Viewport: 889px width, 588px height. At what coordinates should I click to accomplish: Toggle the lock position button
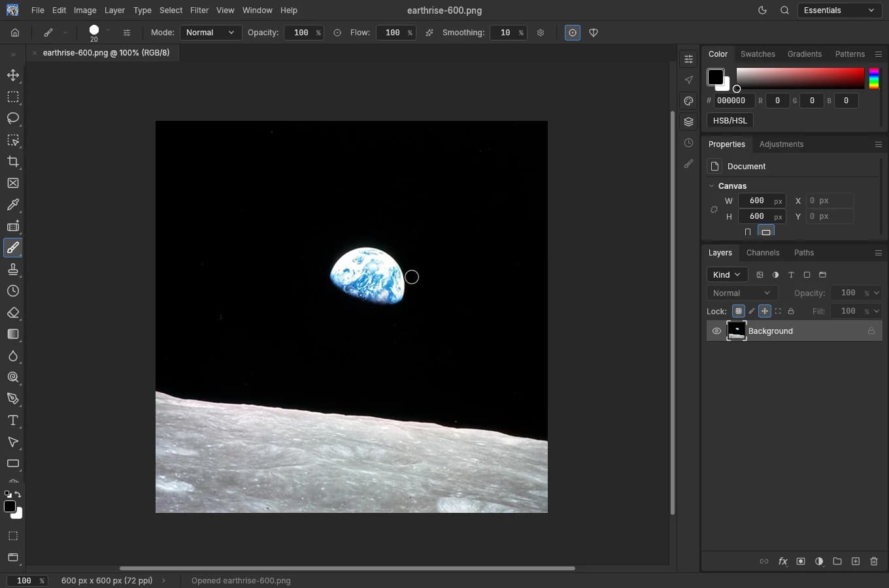(765, 311)
